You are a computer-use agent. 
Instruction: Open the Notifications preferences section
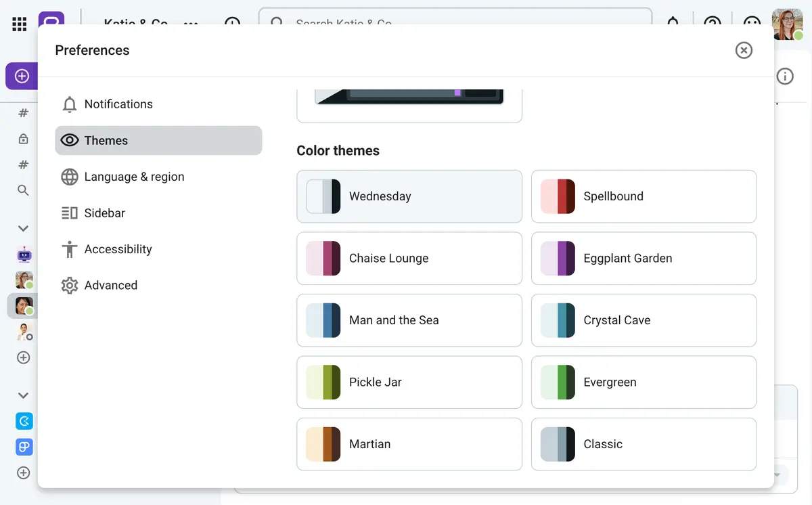[x=118, y=104]
